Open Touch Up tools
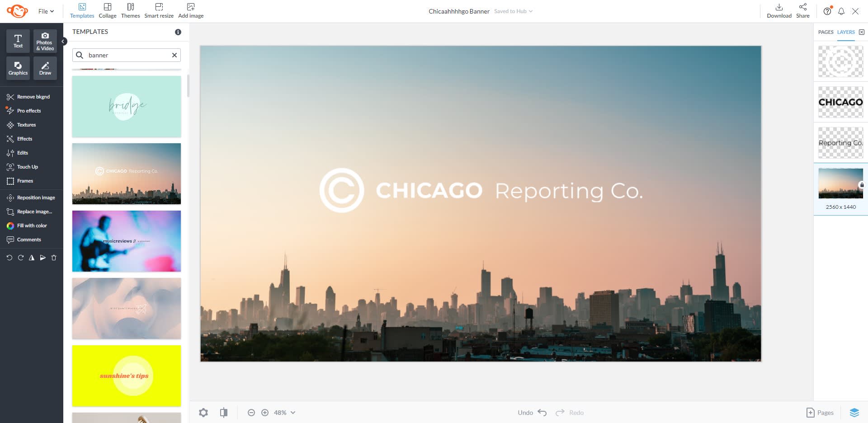 22,167
